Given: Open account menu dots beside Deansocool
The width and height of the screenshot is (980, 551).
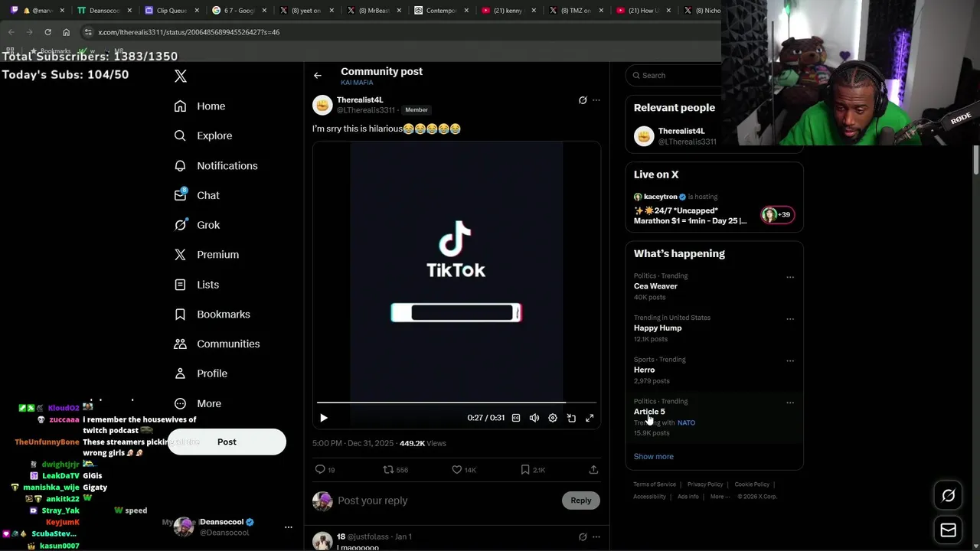Looking at the screenshot, I should tap(289, 527).
